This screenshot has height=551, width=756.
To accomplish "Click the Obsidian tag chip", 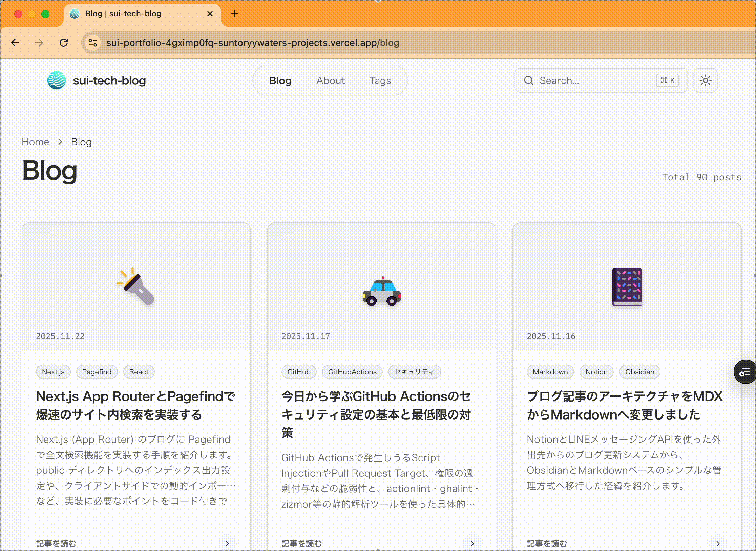I will pos(639,372).
